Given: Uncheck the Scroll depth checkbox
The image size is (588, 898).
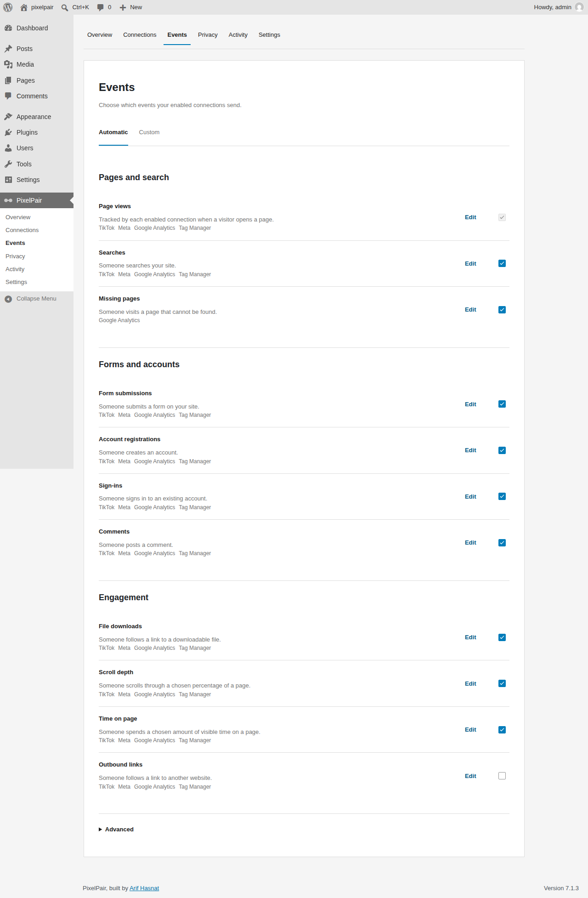Looking at the screenshot, I should click(502, 683).
